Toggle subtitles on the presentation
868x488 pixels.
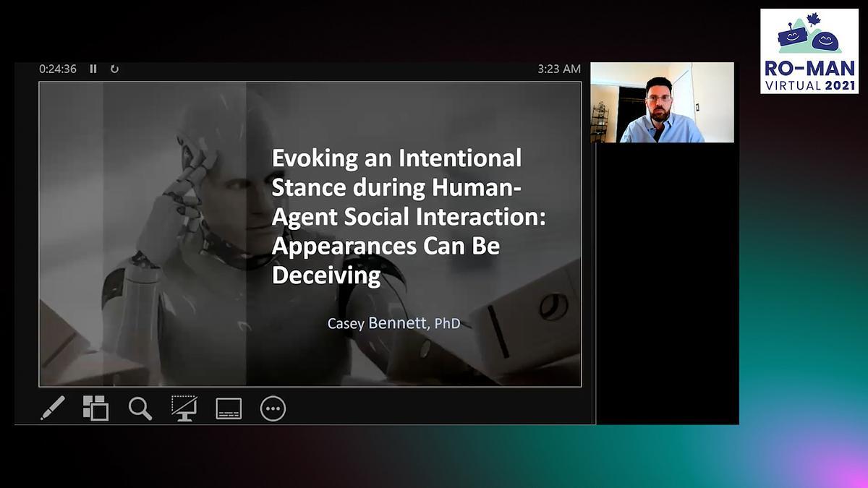(x=229, y=408)
